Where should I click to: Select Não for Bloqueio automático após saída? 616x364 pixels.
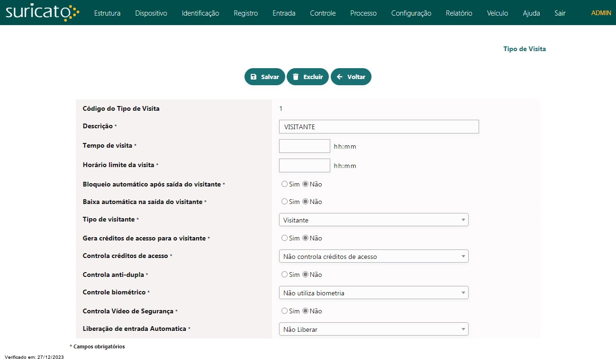click(306, 184)
